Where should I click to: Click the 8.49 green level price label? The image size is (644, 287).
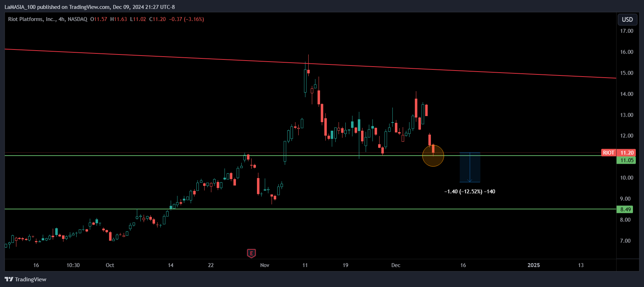[625, 209]
